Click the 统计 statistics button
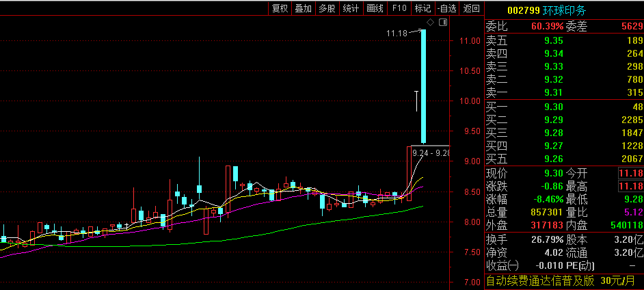The image size is (644, 290). tap(351, 8)
